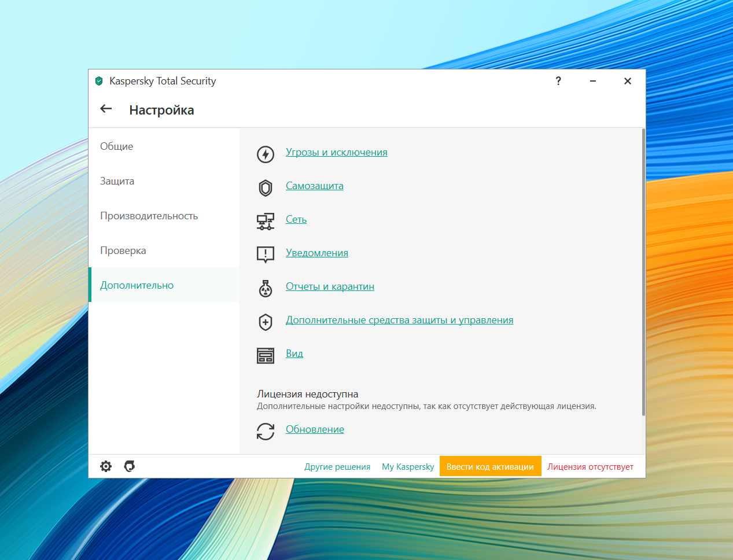Click the update circular arrows icon
This screenshot has height=560, width=733.
[266, 431]
